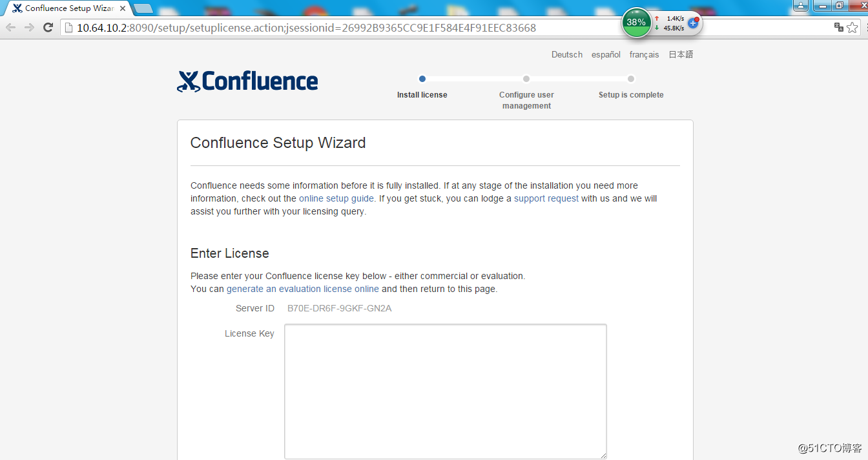
Task: Switch language to español
Action: click(606, 55)
